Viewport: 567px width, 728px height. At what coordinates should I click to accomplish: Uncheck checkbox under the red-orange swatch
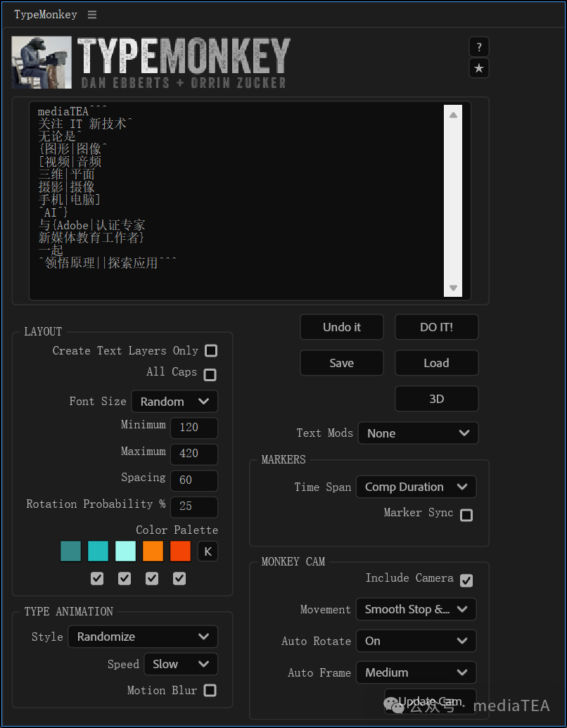click(179, 578)
